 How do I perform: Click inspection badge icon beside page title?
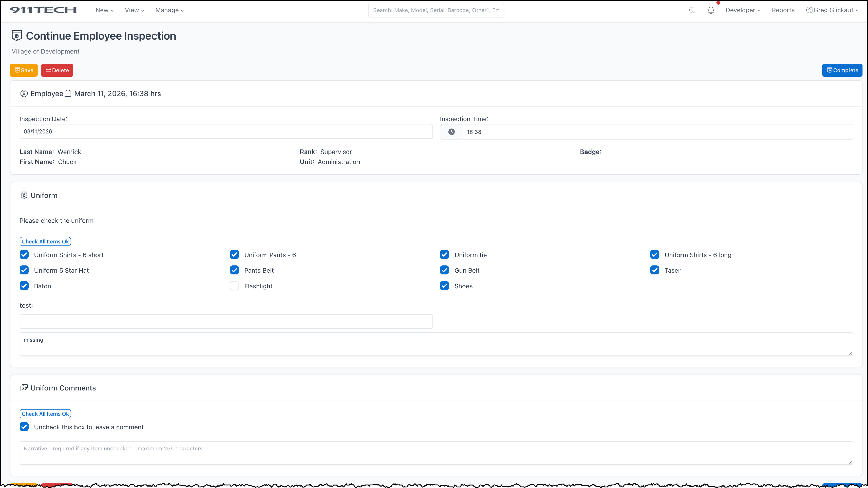click(x=17, y=35)
